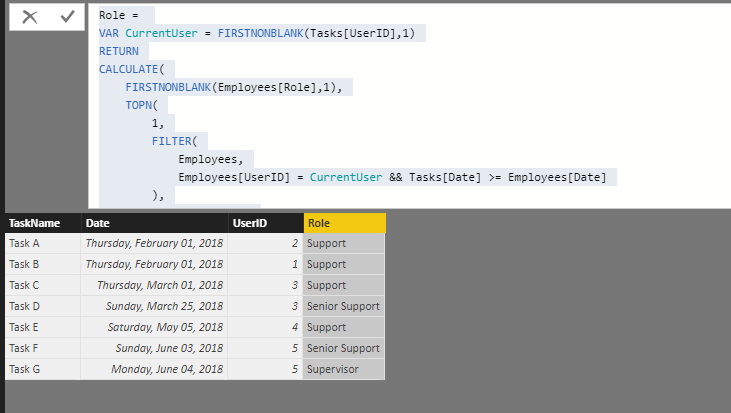731x413 pixels.
Task: Select UserID cell '4' for Task E
Action: (266, 327)
